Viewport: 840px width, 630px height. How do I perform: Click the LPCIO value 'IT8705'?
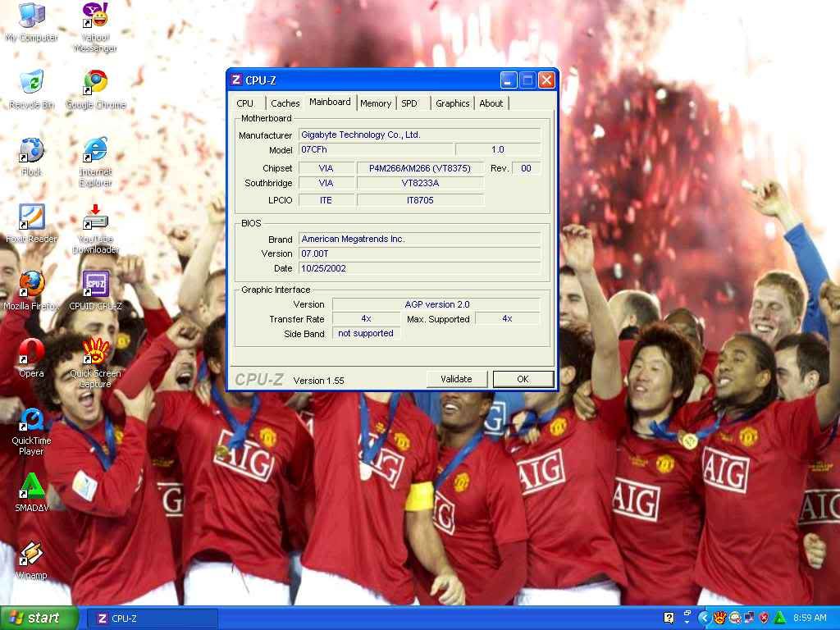point(420,200)
